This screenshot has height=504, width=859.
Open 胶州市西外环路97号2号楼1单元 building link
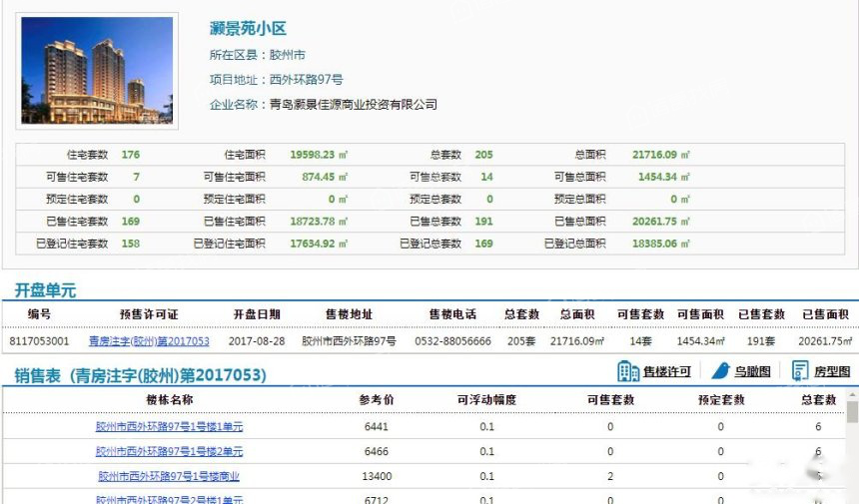pos(169,499)
